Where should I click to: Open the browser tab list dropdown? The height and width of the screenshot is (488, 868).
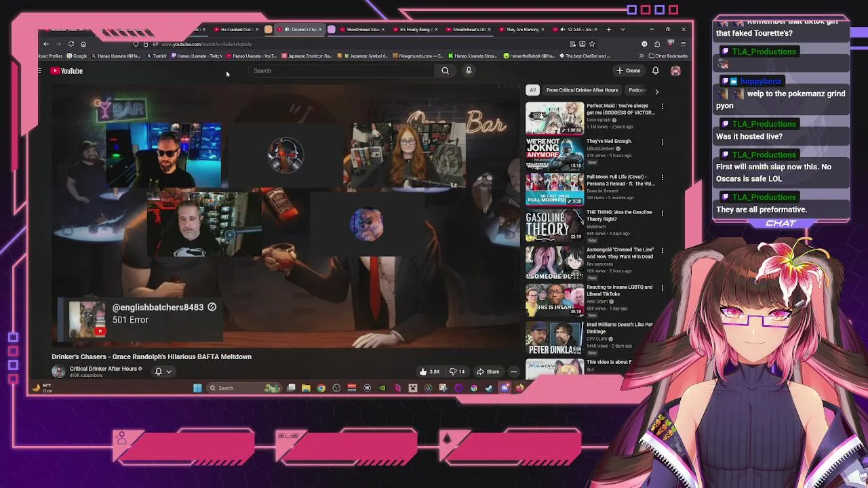(x=623, y=29)
